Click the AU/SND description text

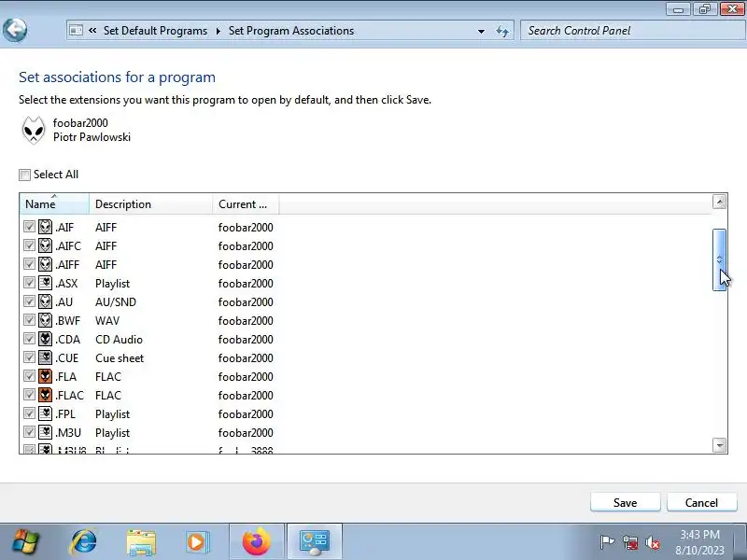[115, 301]
